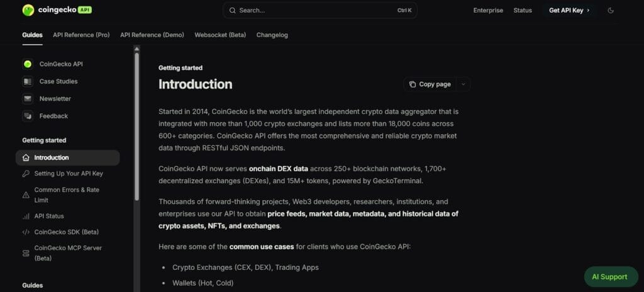Click the warning icon for Common Errors
This screenshot has width=644, height=292.
26,194
